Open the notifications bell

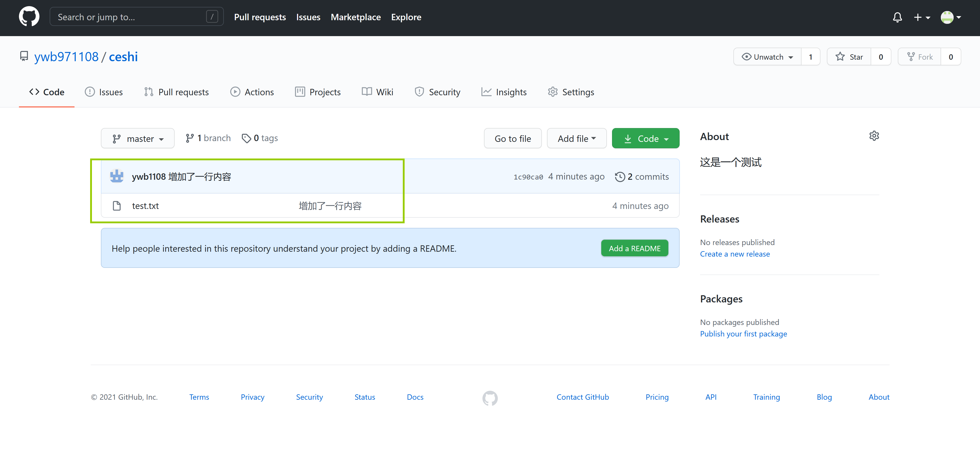tap(897, 17)
